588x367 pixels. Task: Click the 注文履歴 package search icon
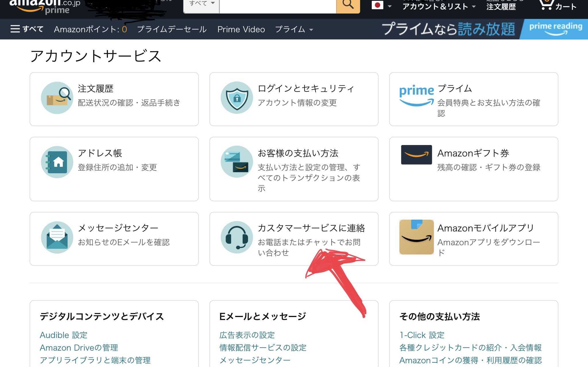57,98
